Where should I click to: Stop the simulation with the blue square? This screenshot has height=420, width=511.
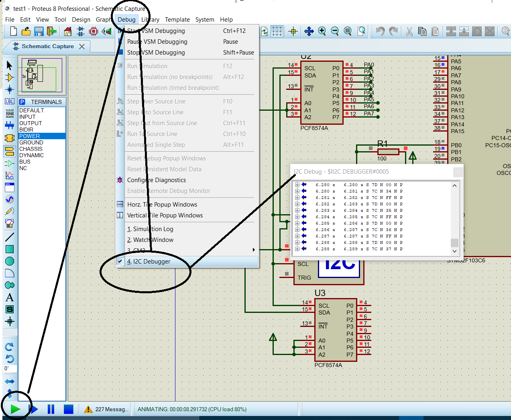click(x=69, y=409)
